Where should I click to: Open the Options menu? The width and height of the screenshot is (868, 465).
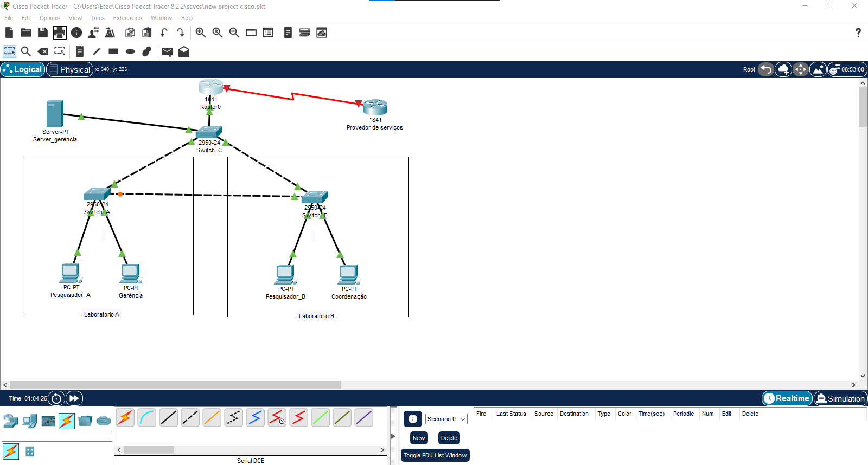[x=49, y=18]
